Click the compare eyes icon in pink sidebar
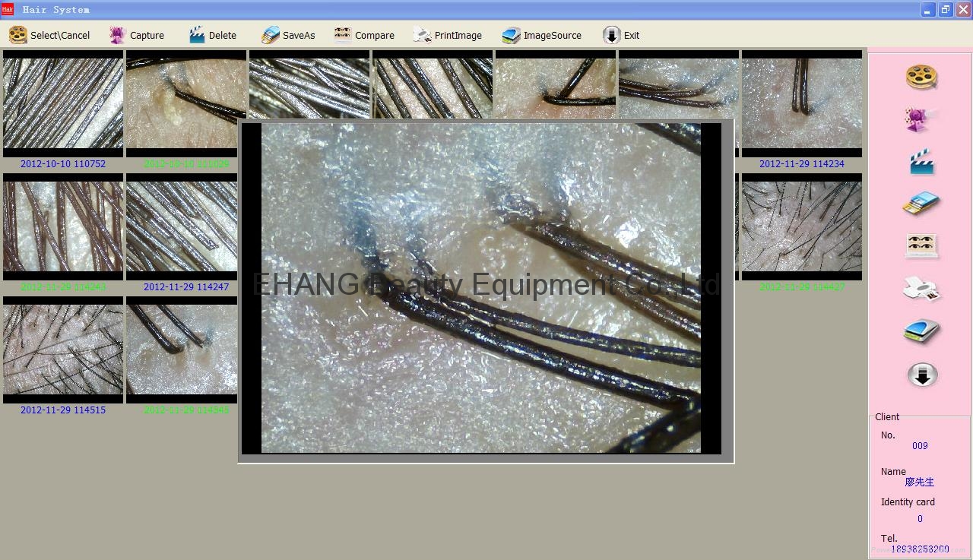Viewport: 973px width, 560px height. click(921, 245)
